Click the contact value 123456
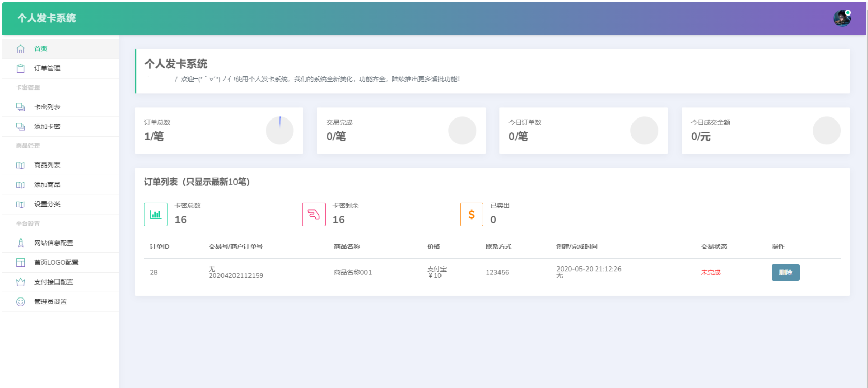Screen dimensions: 868x388 click(497, 273)
